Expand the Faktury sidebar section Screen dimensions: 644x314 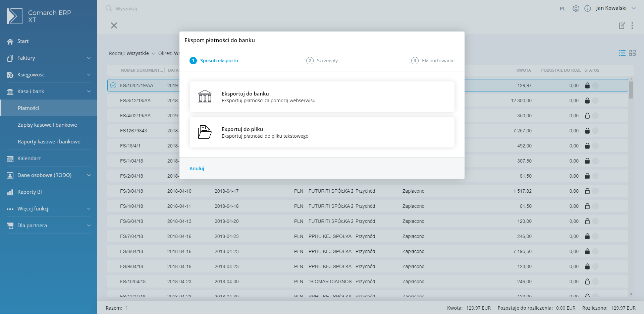49,58
